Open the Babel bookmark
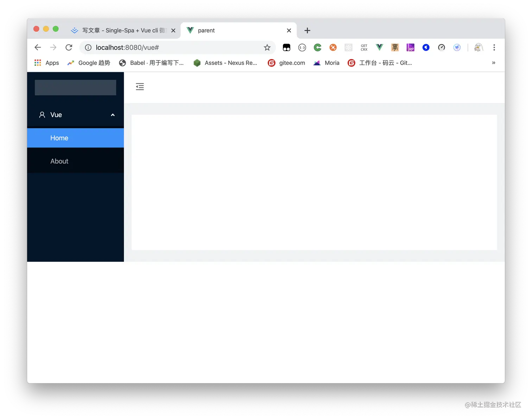The width and height of the screenshot is (532, 419). click(x=151, y=63)
